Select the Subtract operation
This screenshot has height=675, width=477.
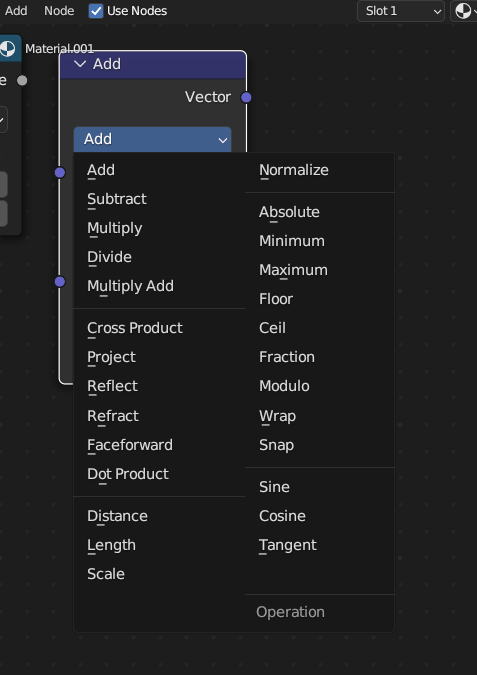(x=159, y=199)
